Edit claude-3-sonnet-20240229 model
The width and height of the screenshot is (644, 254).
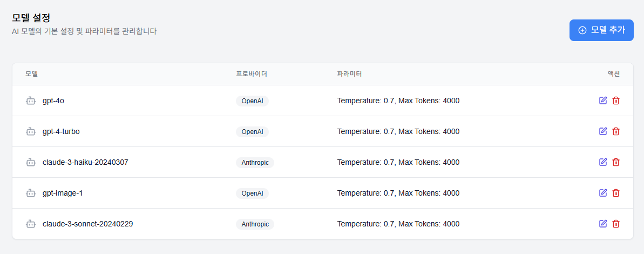[x=603, y=224]
